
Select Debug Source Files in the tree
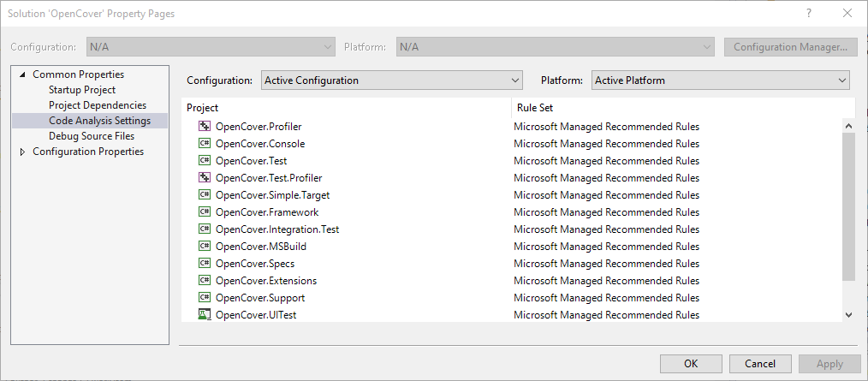click(x=92, y=136)
